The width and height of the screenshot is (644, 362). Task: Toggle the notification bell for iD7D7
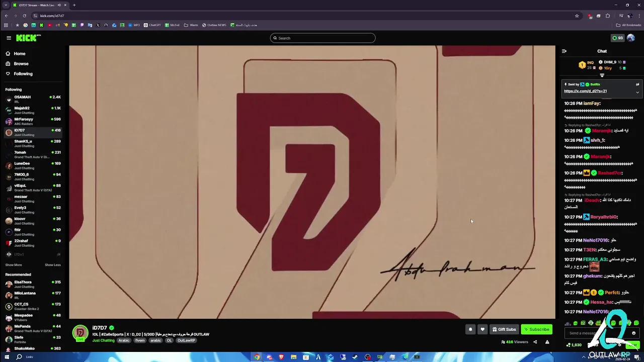(x=470, y=329)
